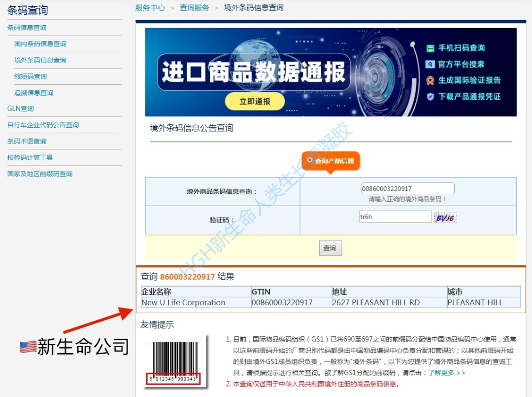Click GTIN value 00860003220917 in results

point(292,303)
